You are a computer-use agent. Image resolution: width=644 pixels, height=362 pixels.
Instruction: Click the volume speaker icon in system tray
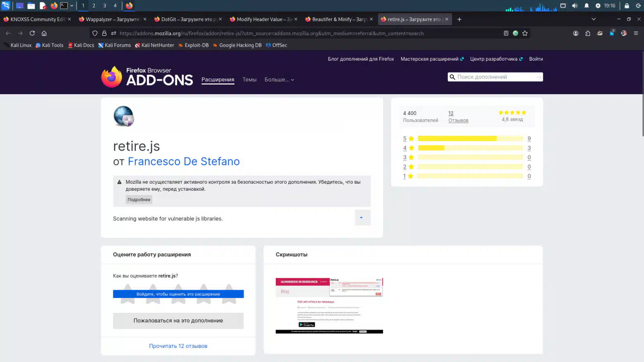pos(575,6)
